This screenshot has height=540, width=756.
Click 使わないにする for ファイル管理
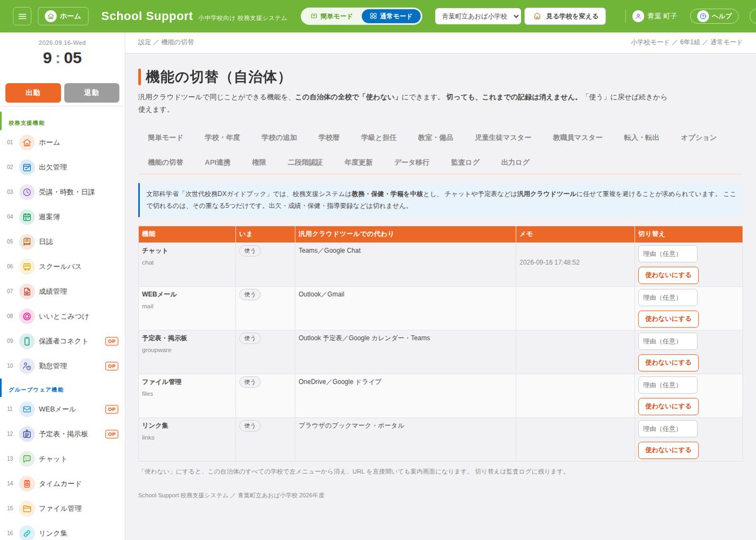coord(668,406)
